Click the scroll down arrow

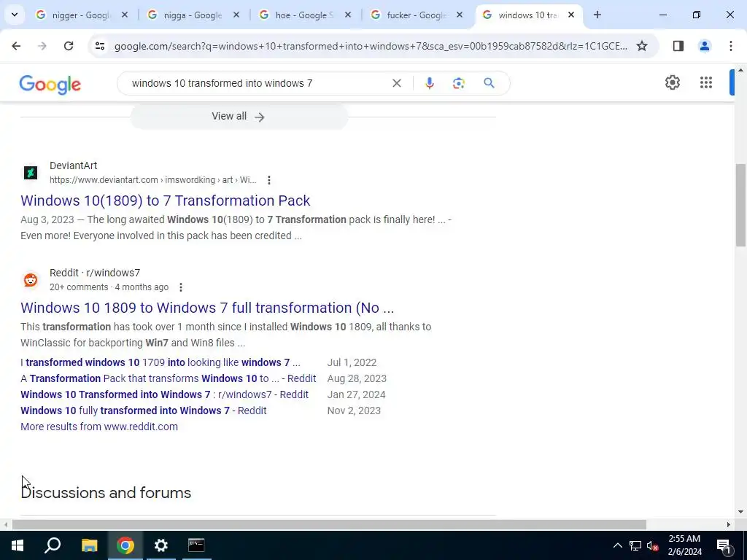click(x=740, y=512)
